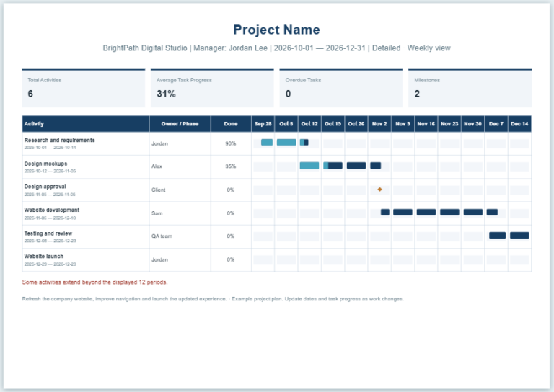This screenshot has width=554, height=392.
Task: Select the Testing and review activity
Action: (48, 233)
